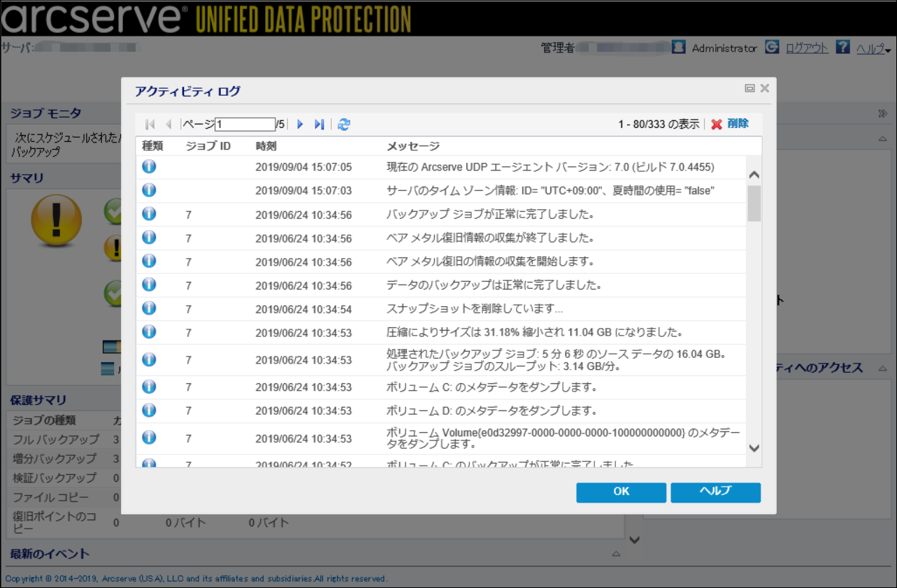Screen dimensions: 897x588
Task: Select timestamp 2019/06/24 10:34:54
Action: coord(303,309)
